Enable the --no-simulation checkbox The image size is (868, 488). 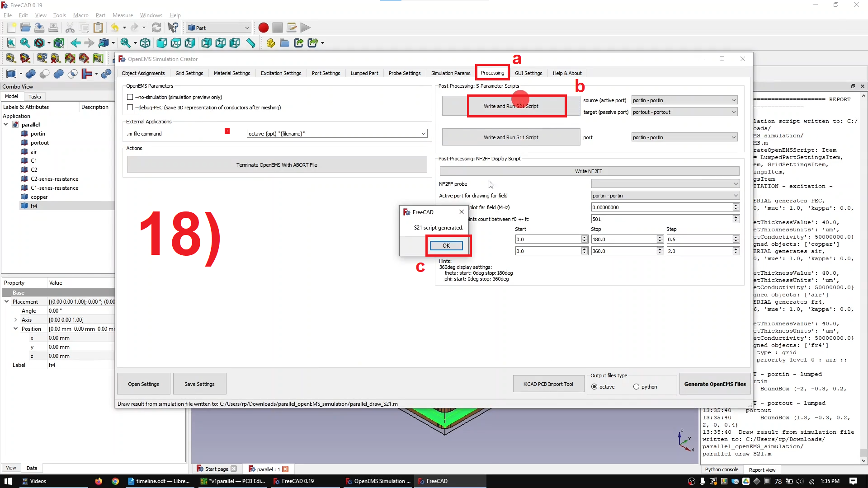(x=130, y=97)
